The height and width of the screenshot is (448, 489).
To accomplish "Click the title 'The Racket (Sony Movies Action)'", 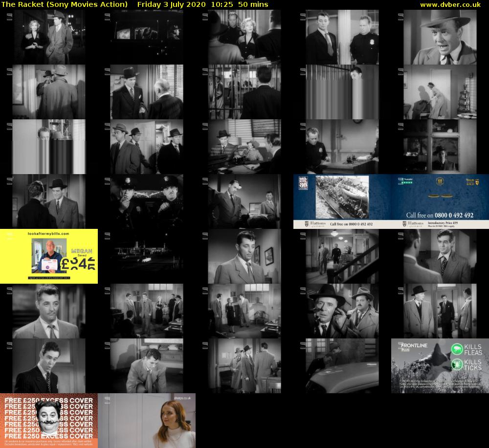I will [65, 4].
